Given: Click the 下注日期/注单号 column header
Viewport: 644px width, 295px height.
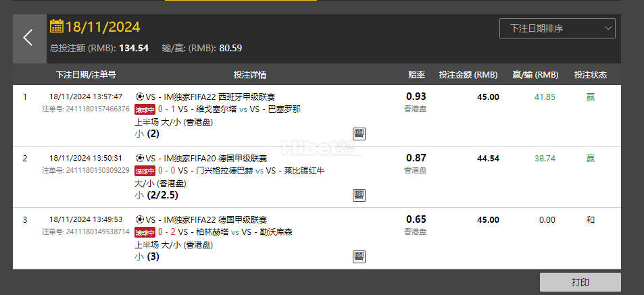Looking at the screenshot, I should tap(86, 75).
